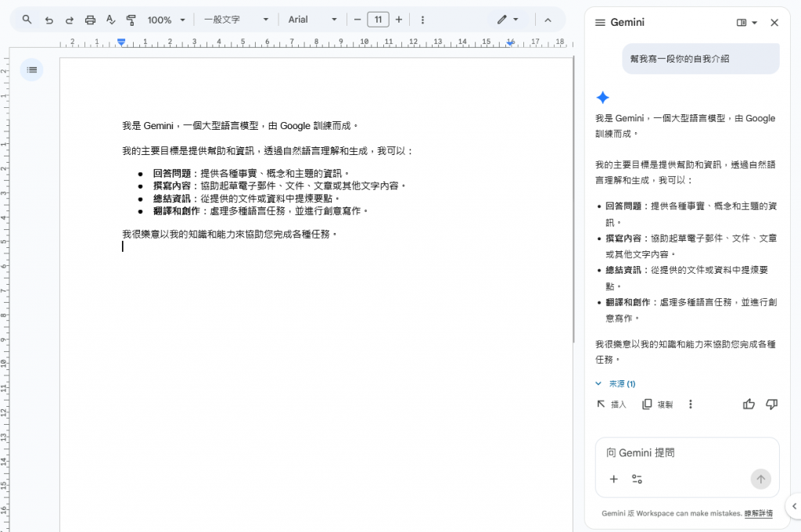Click the 向 Gemini 提問 prompt field
The image size is (801, 532).
pos(687,453)
